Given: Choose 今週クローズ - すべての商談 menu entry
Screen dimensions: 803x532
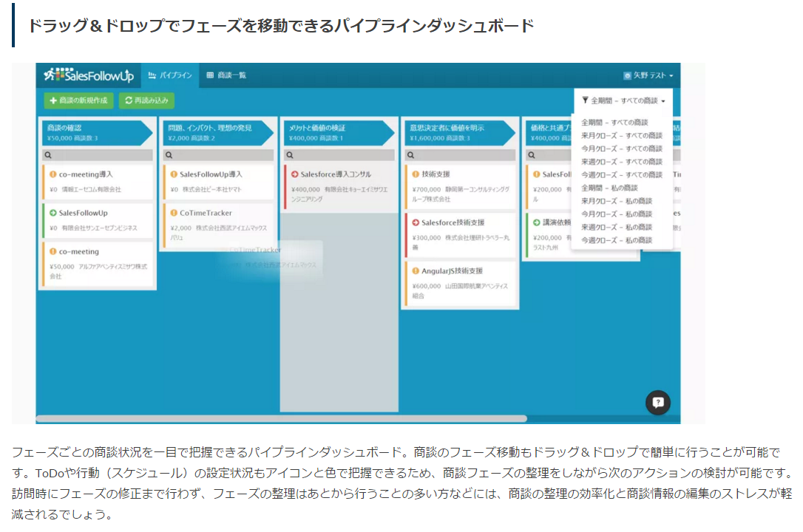Looking at the screenshot, I should click(622, 175).
